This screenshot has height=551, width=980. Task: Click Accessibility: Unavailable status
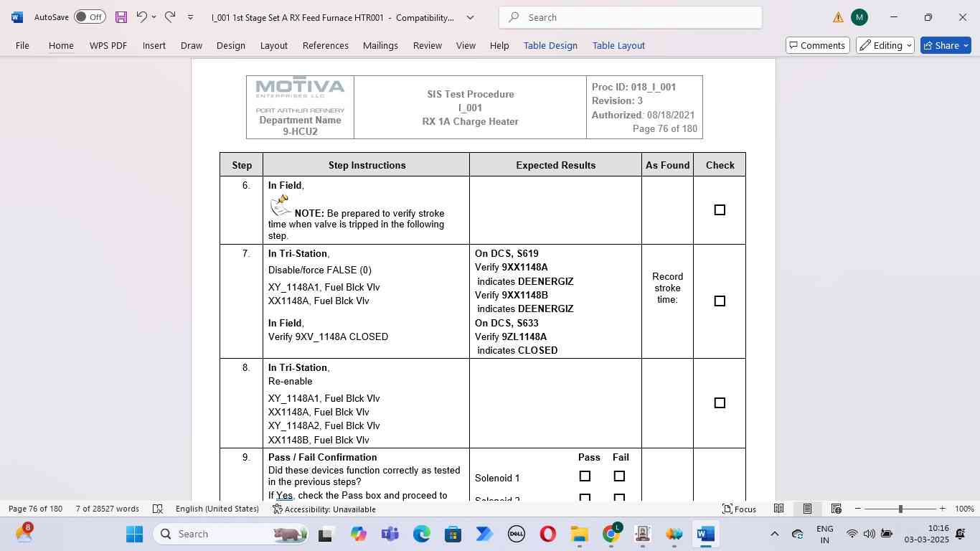point(324,509)
